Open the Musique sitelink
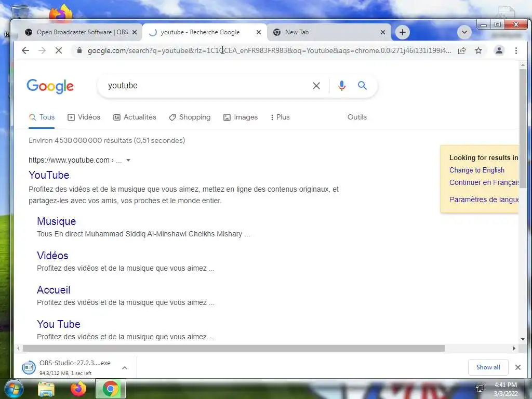 (56, 221)
